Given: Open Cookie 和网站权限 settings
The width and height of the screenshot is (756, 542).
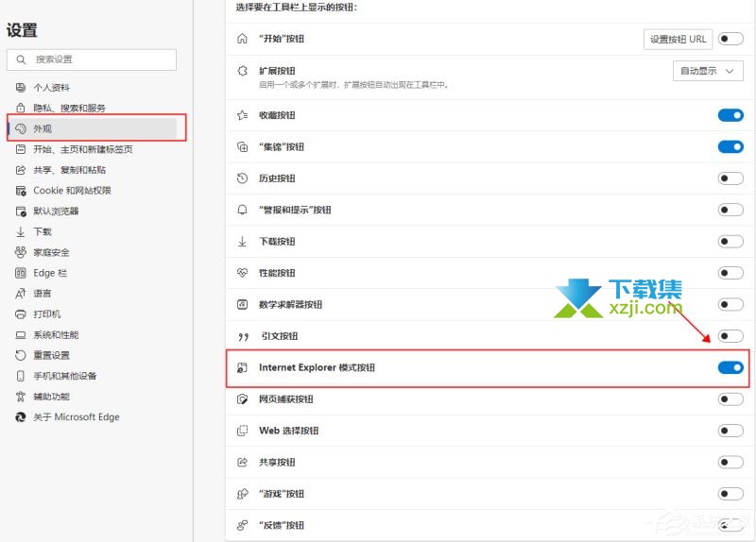Looking at the screenshot, I should click(72, 190).
